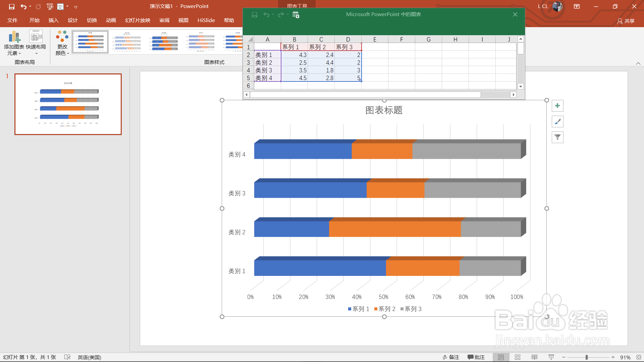
Task: Click the chart elements plus icon beside chart
Action: (557, 106)
